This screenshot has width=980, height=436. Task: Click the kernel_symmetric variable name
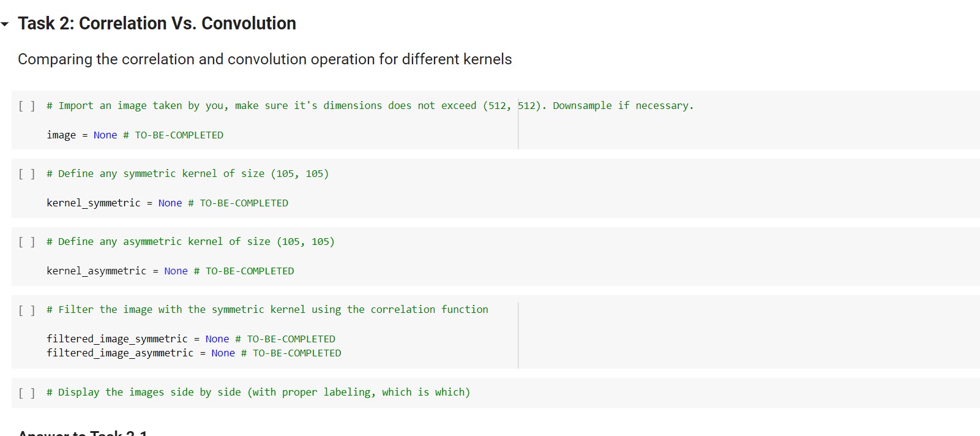click(93, 203)
